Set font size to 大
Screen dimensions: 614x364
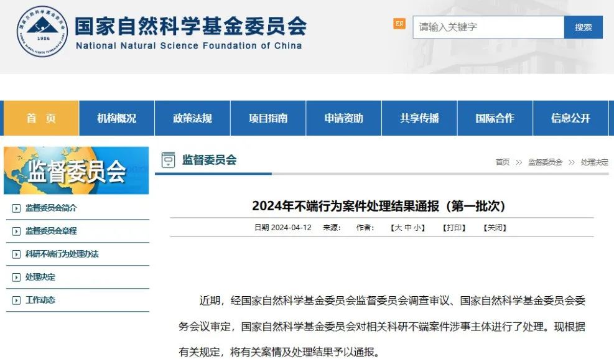point(398,228)
